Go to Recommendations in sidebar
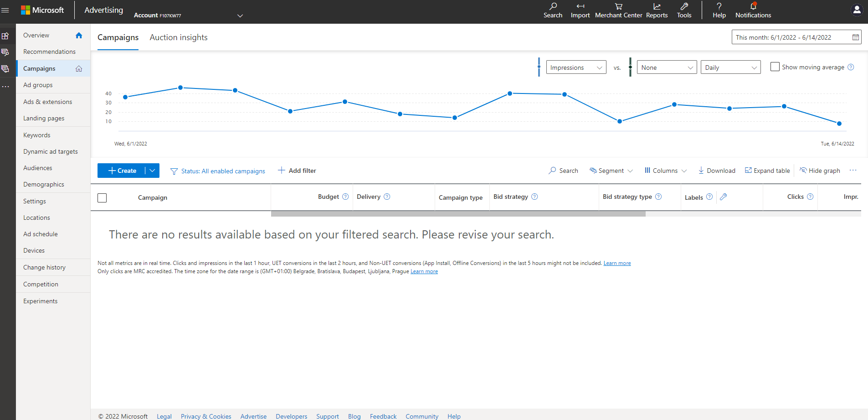Viewport: 868px width, 420px height. [x=49, y=52]
